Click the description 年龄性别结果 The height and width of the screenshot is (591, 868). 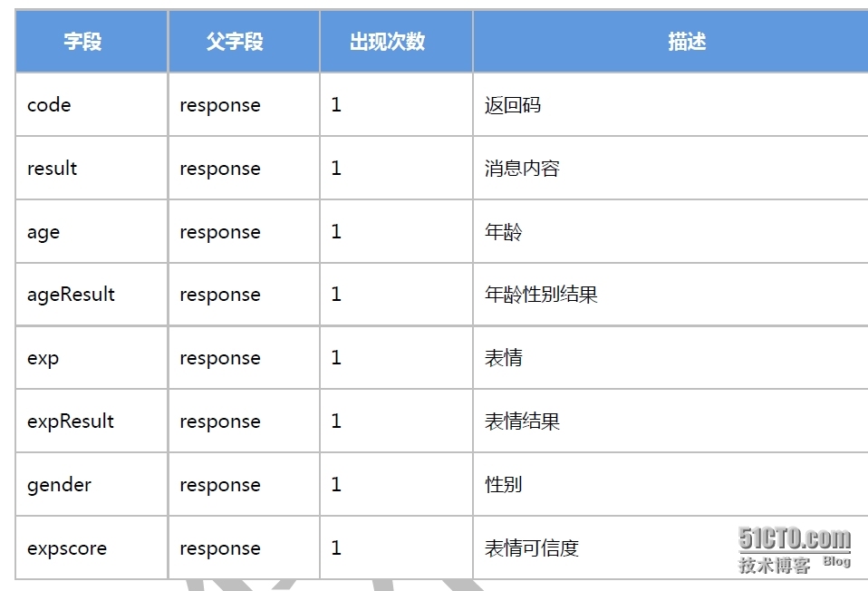(x=541, y=294)
